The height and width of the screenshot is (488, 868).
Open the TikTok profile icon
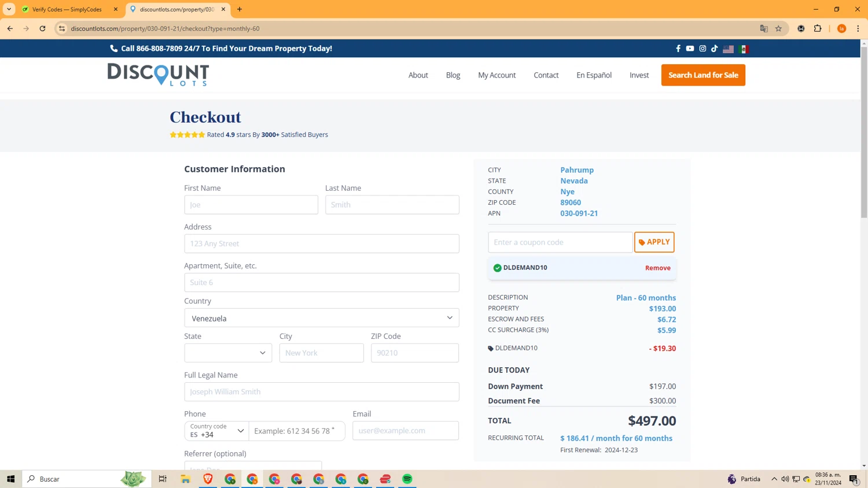715,49
